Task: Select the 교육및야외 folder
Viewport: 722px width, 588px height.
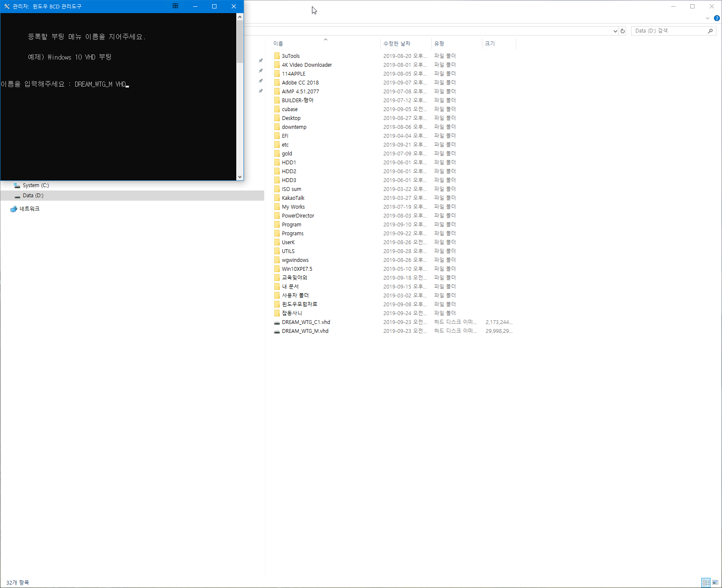Action: (x=295, y=278)
